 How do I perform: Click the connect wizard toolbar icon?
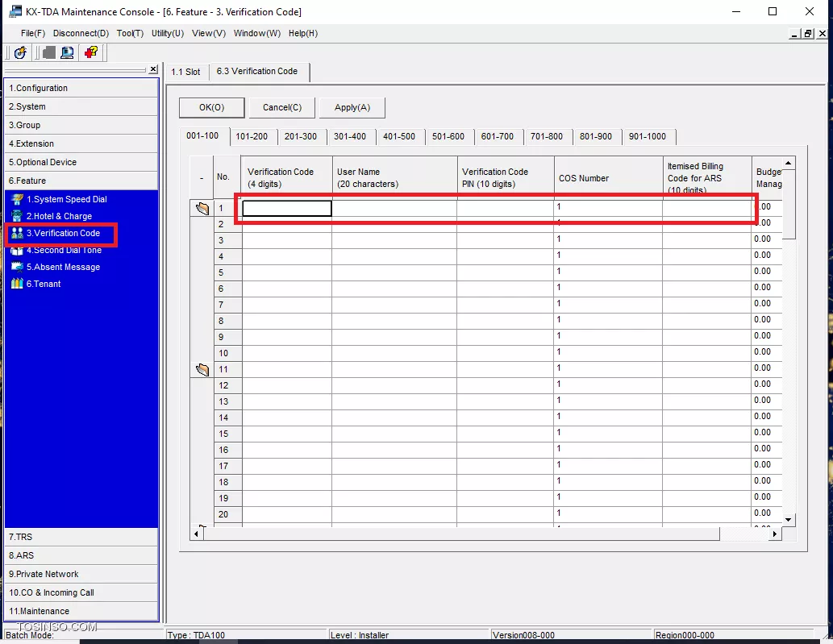click(x=21, y=52)
